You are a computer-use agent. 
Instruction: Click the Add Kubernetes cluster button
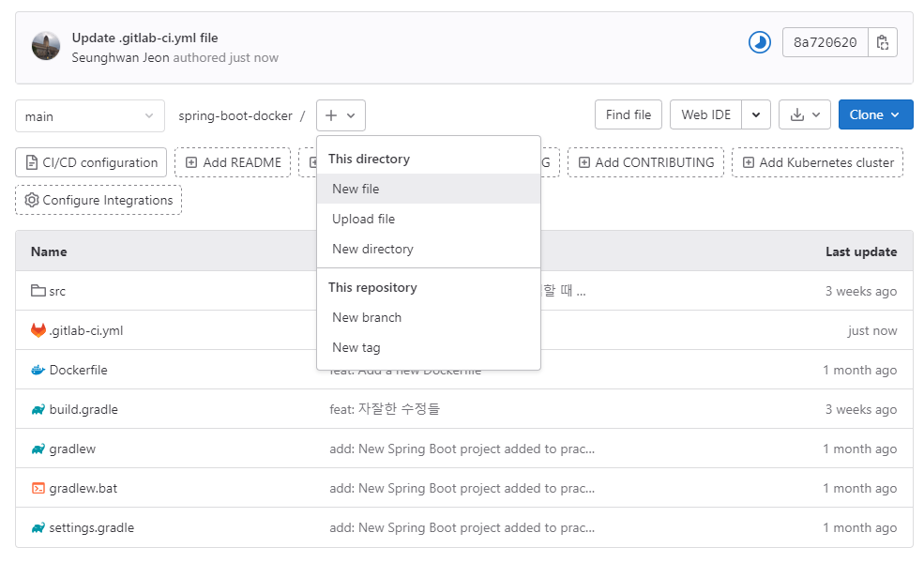click(x=817, y=162)
